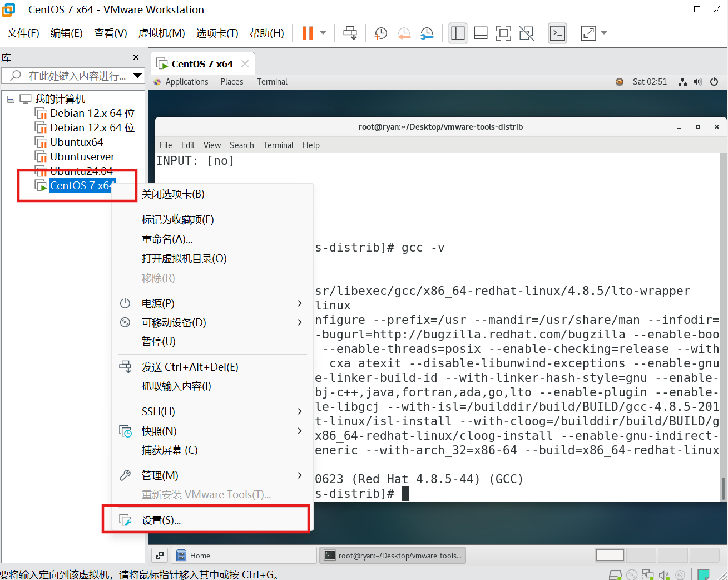This screenshot has height=580, width=728.
Task: Open 设置(S)... from the context menu
Action: click(212, 520)
